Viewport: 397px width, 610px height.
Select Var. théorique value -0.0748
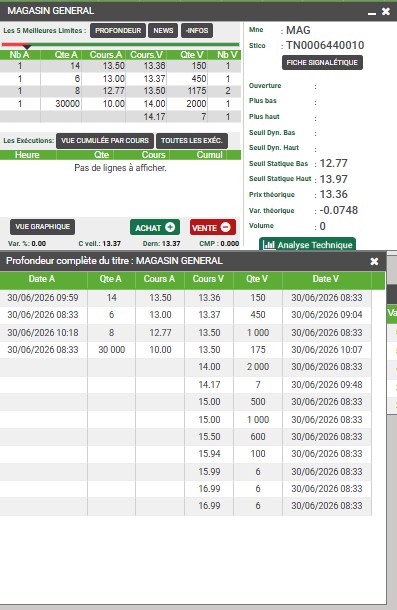click(339, 210)
